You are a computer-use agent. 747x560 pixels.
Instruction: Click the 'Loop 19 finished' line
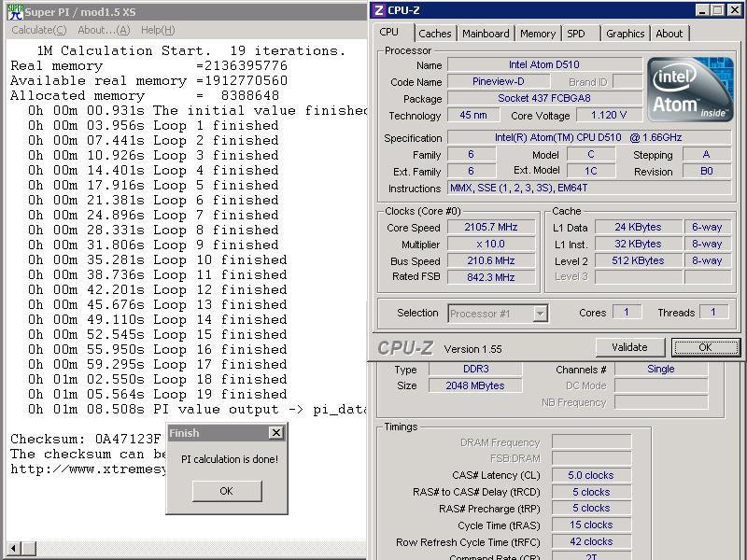coord(157,394)
